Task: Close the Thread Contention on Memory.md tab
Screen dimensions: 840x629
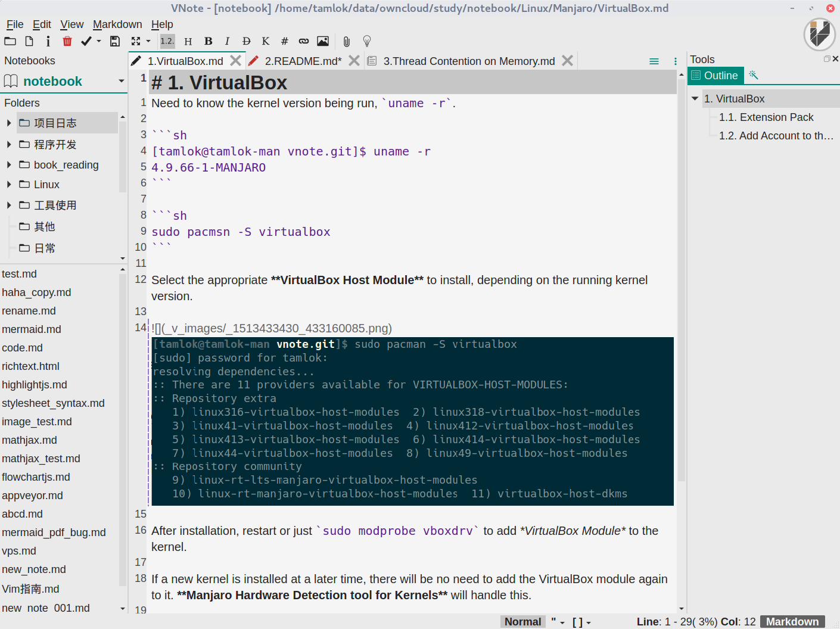Action: 567,61
